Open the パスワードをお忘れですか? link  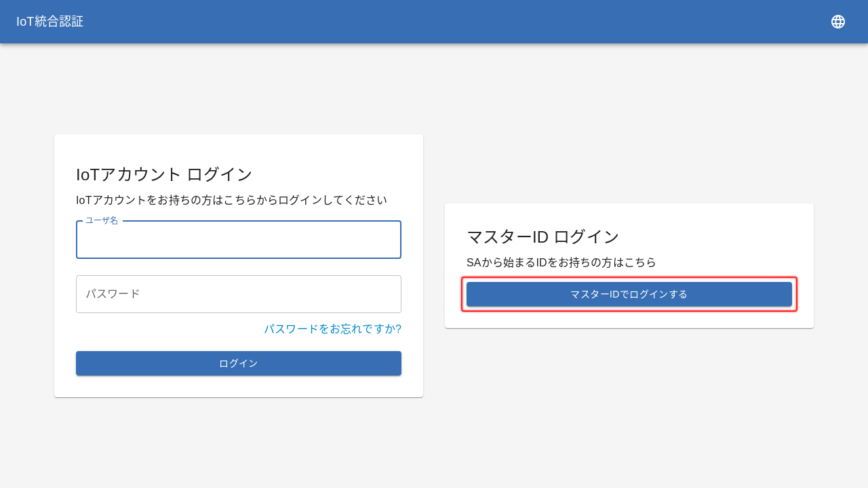coord(332,329)
